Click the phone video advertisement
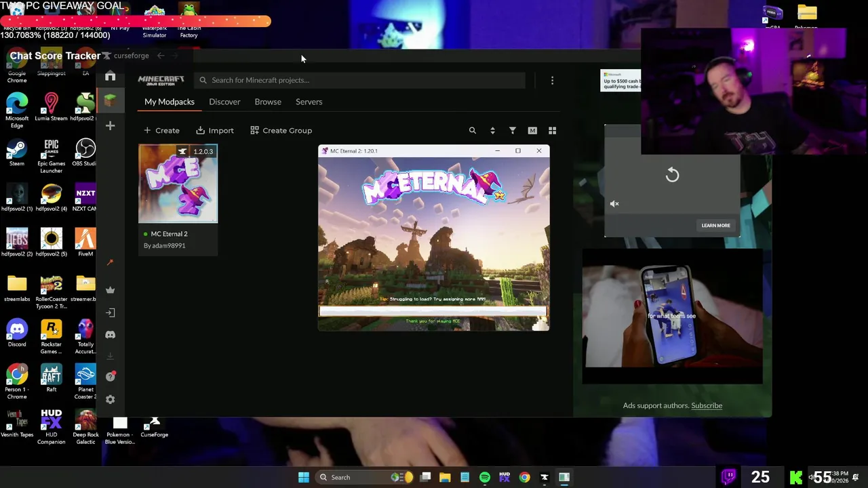 pos(672,316)
